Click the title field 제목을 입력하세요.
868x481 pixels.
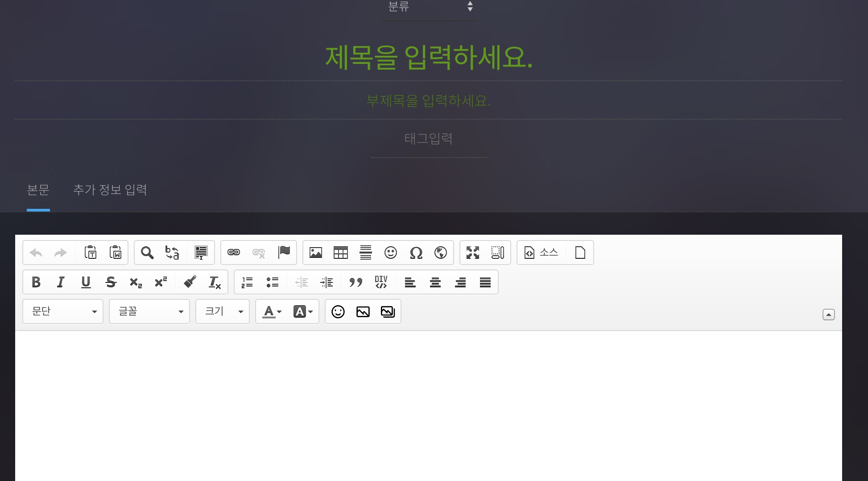click(x=429, y=58)
